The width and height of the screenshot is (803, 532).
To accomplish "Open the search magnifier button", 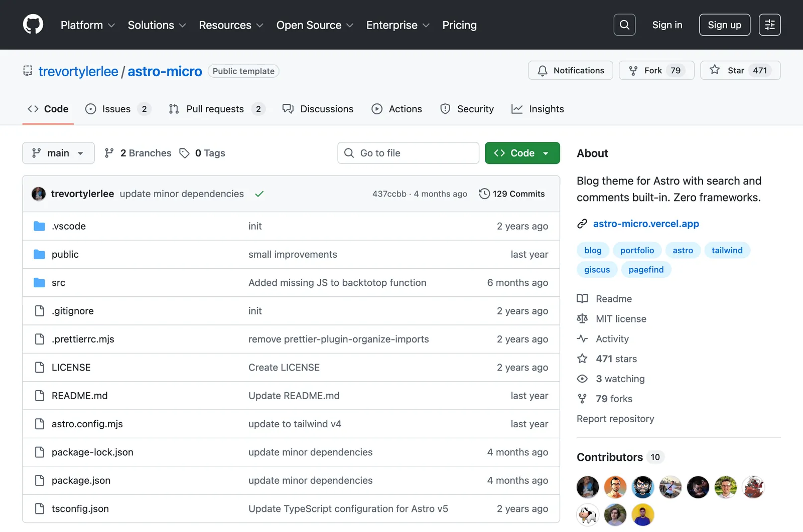I will (x=624, y=25).
